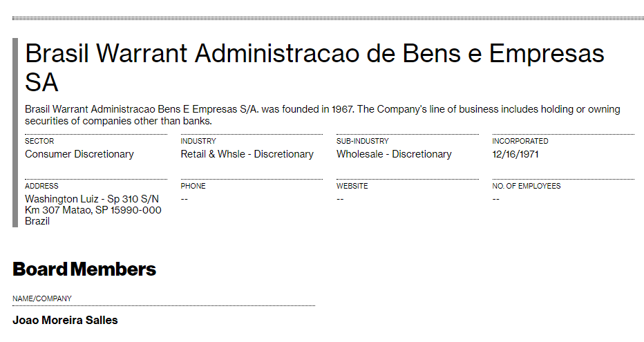Click the SECTOR field label

39,141
